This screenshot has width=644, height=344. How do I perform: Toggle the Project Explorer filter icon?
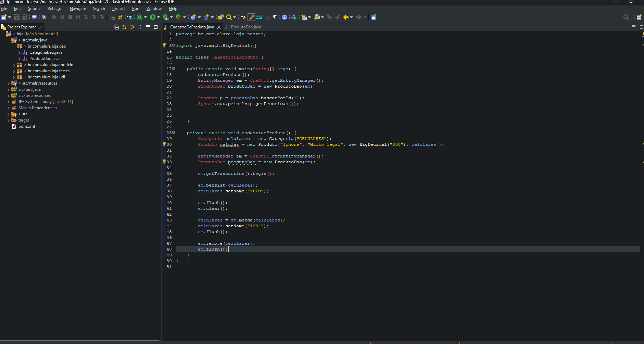(x=132, y=27)
